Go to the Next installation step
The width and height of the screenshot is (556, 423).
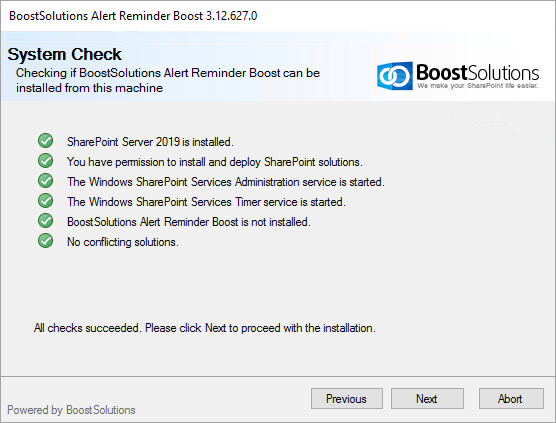point(427,399)
